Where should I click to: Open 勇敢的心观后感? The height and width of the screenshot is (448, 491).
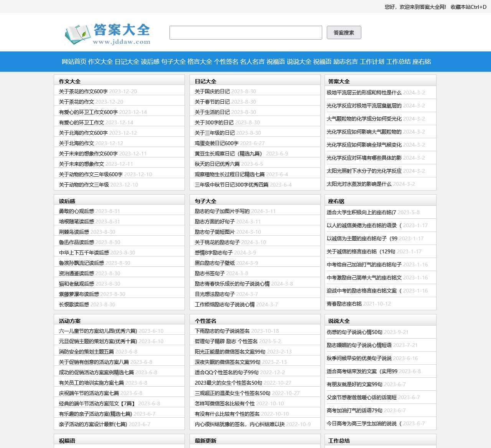click(x=76, y=211)
